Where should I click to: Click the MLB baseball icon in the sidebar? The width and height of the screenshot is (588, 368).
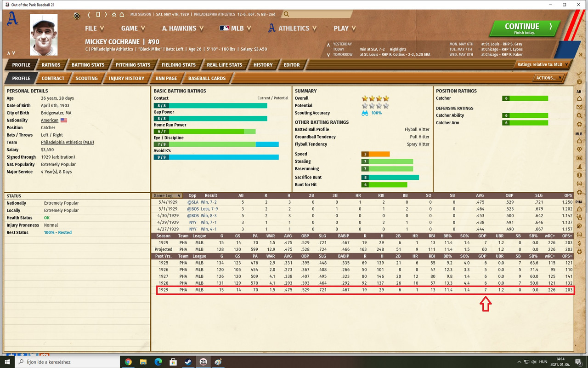pyautogui.click(x=580, y=175)
